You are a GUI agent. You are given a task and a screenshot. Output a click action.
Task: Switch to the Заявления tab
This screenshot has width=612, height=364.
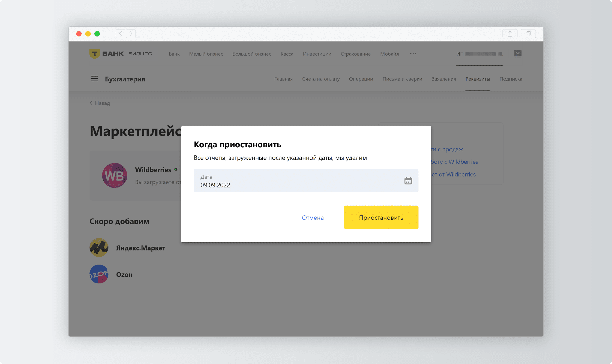coord(443,79)
